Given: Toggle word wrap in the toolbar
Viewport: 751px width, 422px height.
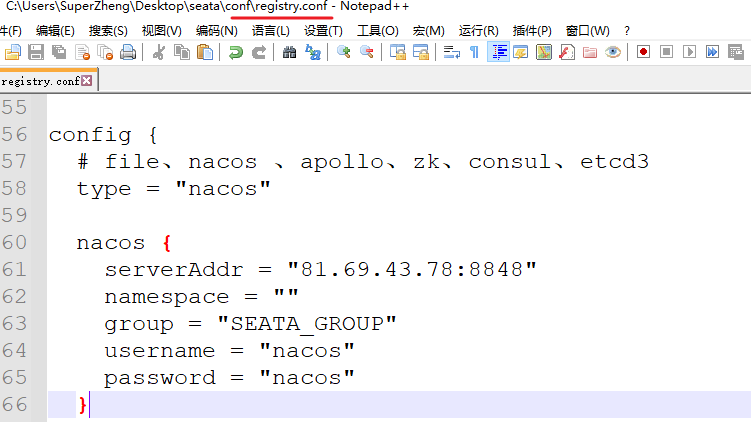Looking at the screenshot, I should click(x=452, y=52).
